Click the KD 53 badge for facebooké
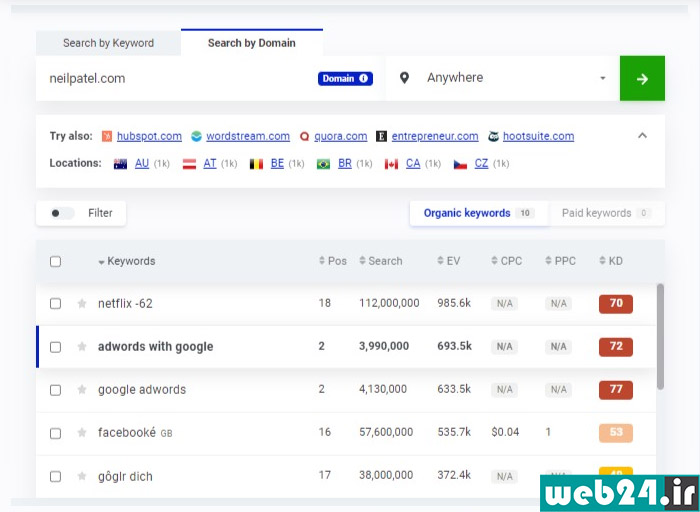The width and height of the screenshot is (700, 512). tap(616, 433)
